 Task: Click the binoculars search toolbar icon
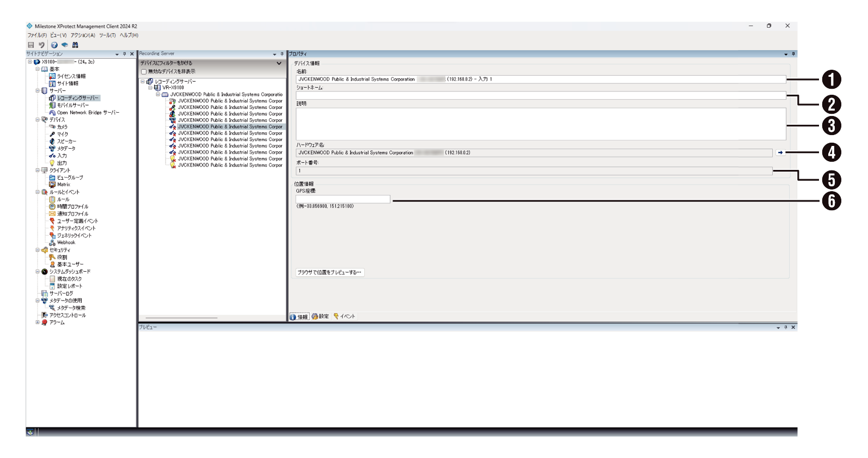(75, 45)
